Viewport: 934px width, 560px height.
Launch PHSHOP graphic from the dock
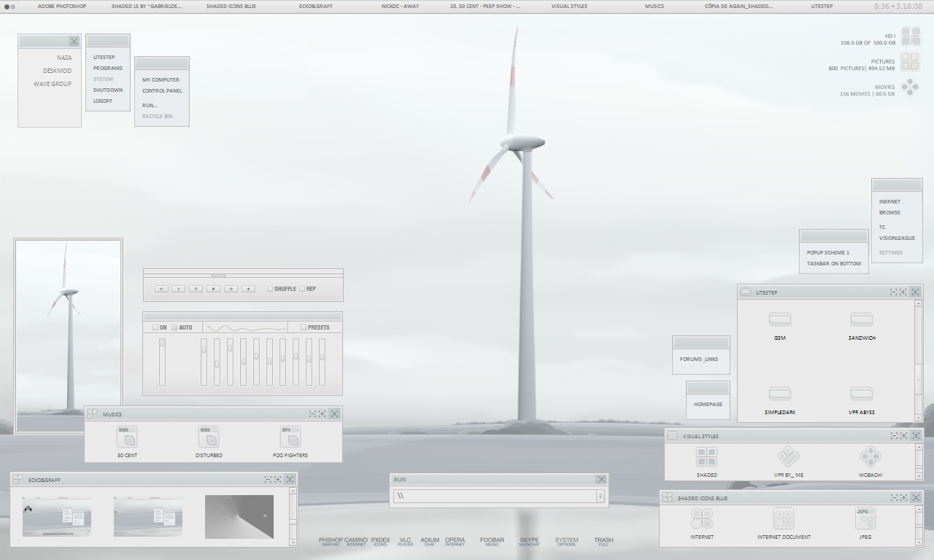coord(331,542)
